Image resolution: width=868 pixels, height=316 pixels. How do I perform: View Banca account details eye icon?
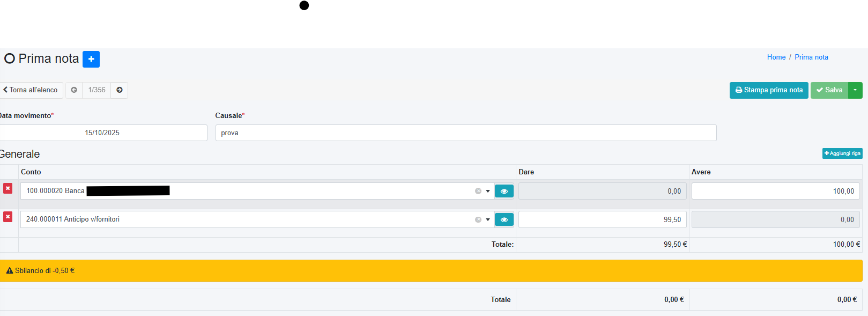pyautogui.click(x=504, y=191)
